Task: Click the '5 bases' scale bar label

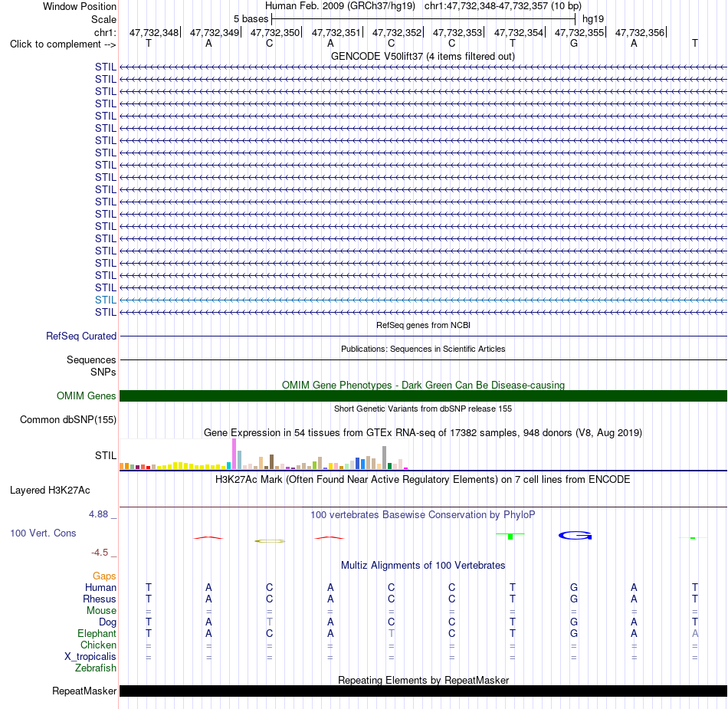Action: point(251,19)
